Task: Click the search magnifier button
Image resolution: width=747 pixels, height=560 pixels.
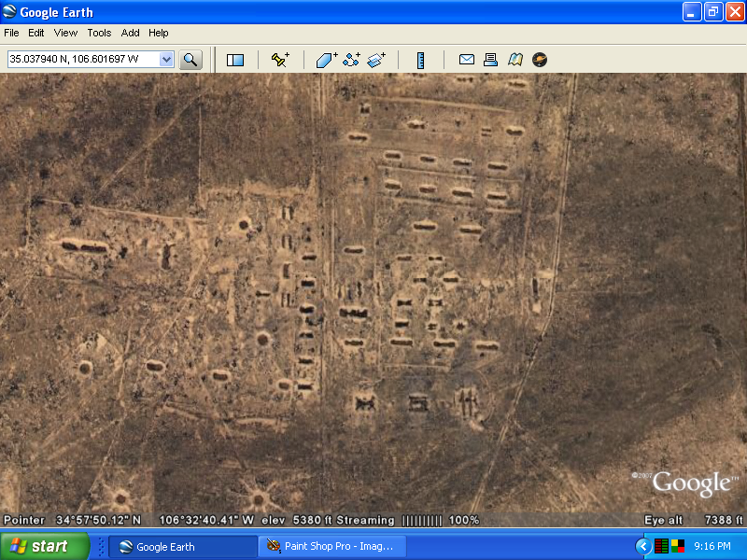Action: tap(190, 60)
